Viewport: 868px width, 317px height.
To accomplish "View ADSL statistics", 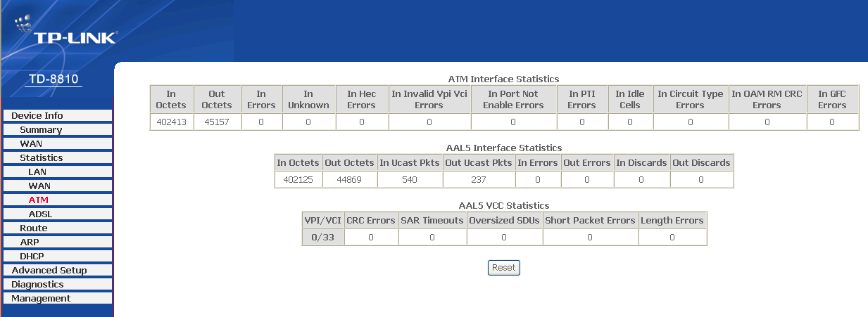I will pyautogui.click(x=40, y=214).
